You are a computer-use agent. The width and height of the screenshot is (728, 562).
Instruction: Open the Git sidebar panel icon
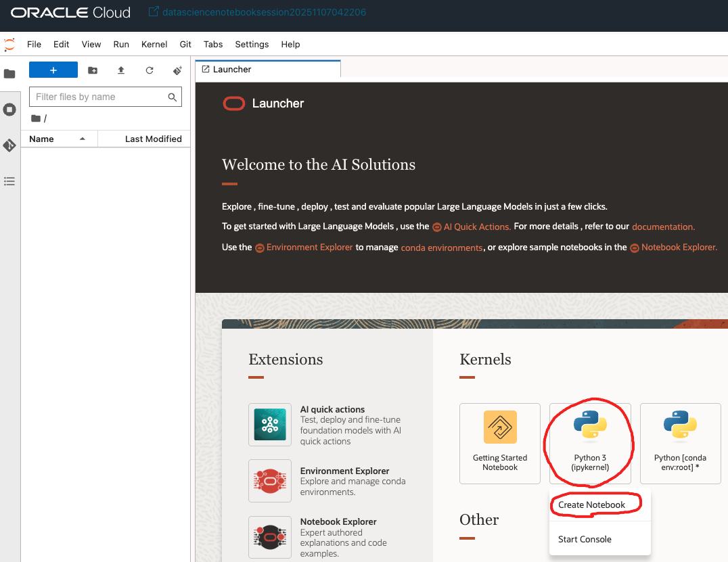point(9,145)
